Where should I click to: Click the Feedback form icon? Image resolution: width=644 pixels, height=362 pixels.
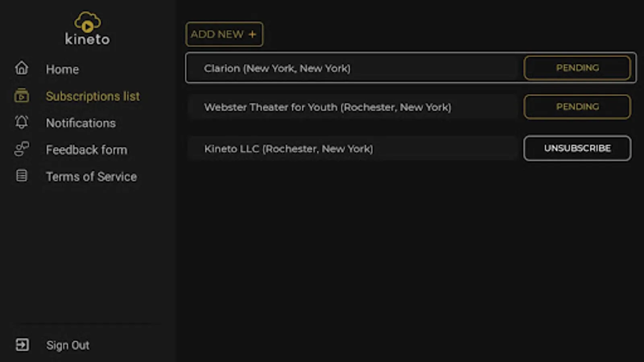pyautogui.click(x=21, y=150)
